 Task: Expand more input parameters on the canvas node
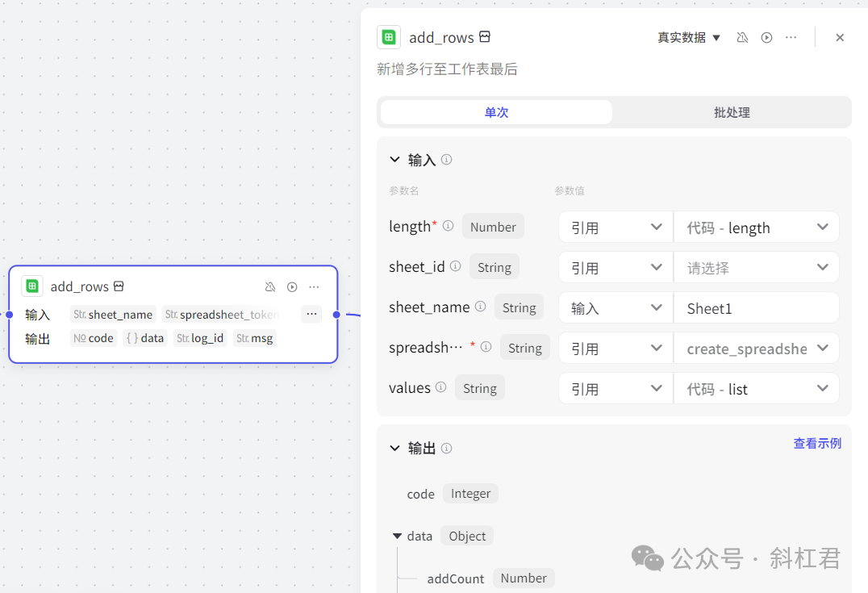coord(311,314)
